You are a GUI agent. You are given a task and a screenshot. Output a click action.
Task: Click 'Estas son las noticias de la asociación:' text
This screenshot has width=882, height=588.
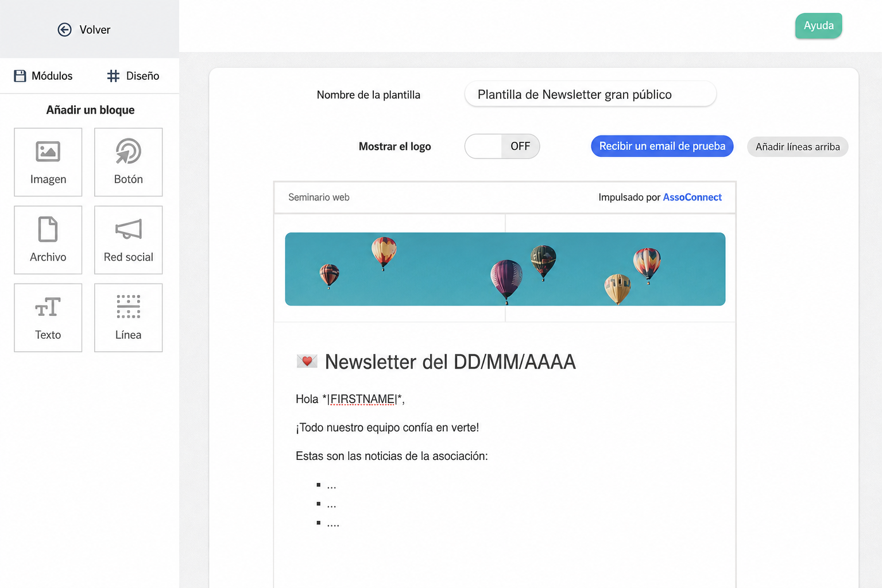[x=392, y=457]
